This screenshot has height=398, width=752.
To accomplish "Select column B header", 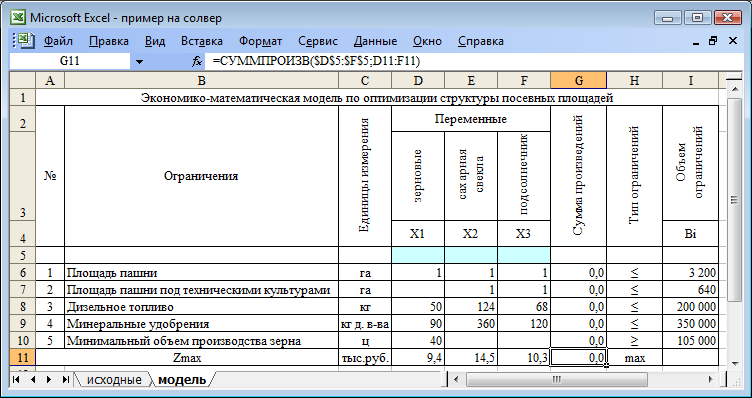I will pyautogui.click(x=201, y=80).
